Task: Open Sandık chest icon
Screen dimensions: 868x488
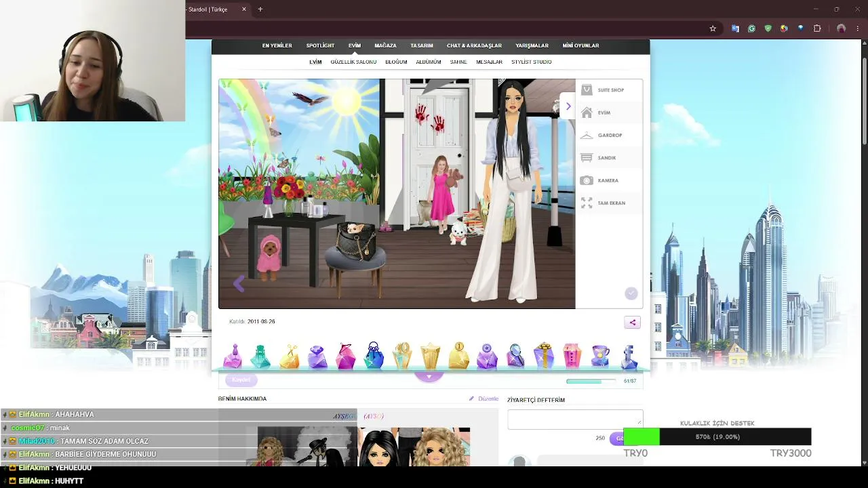Action: coord(587,158)
